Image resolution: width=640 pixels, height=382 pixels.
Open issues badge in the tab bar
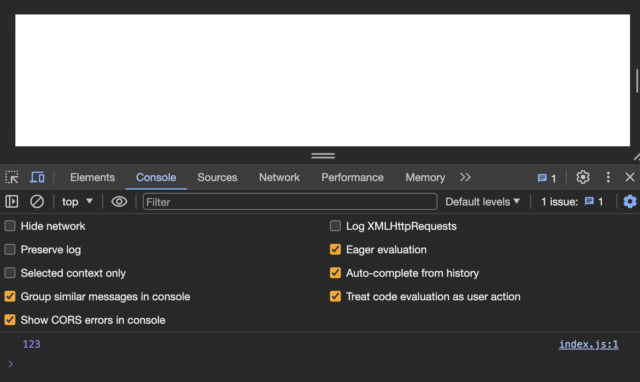point(547,178)
